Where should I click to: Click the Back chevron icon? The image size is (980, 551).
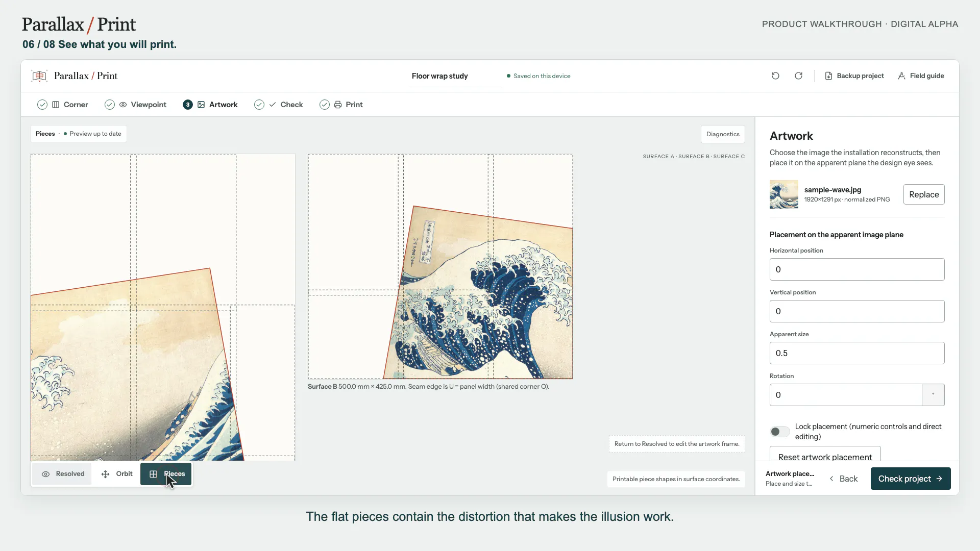pos(831,479)
